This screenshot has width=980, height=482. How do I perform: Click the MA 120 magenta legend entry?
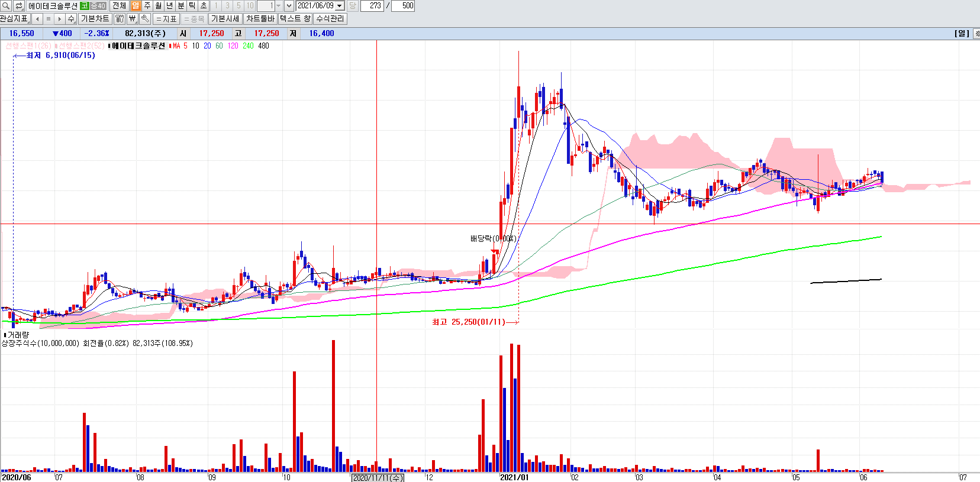point(233,46)
